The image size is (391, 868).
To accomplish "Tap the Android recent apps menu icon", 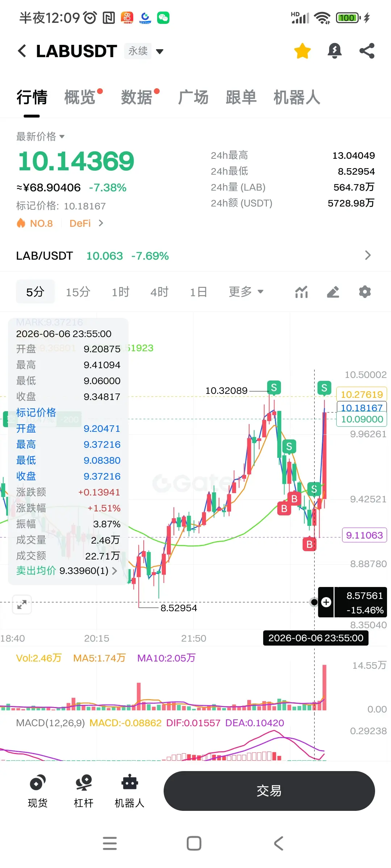I will 110,843.
